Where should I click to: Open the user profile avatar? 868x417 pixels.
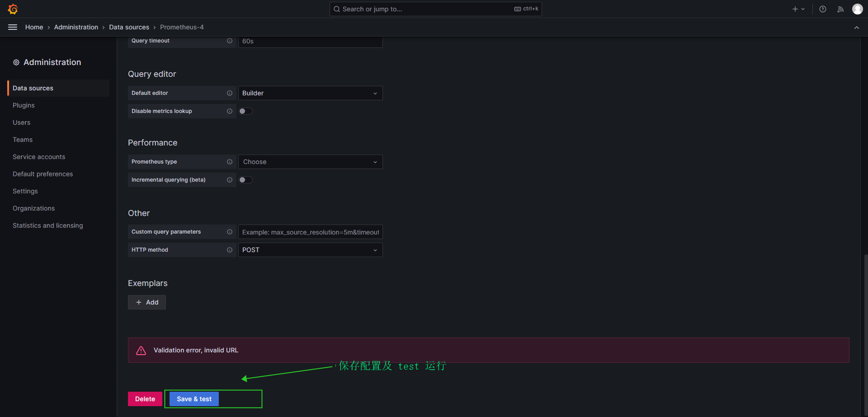coord(857,9)
